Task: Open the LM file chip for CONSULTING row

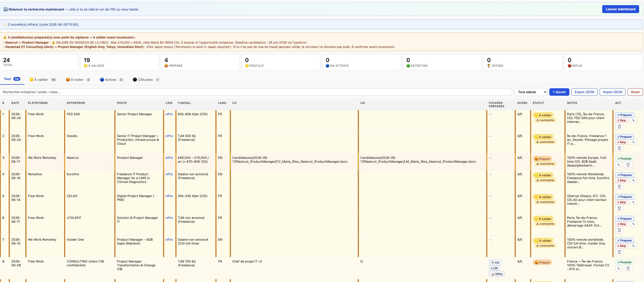Action: 494,268
